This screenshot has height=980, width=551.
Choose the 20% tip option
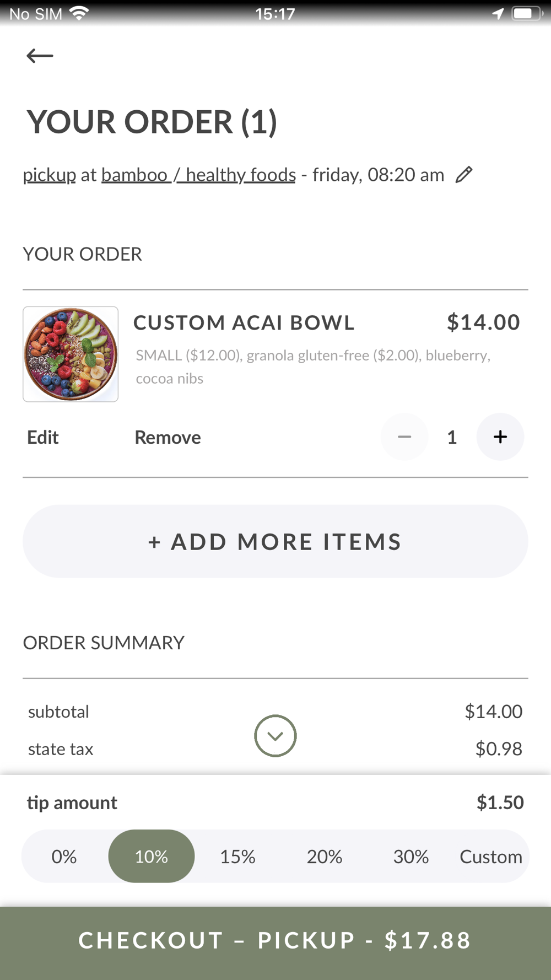click(x=325, y=857)
